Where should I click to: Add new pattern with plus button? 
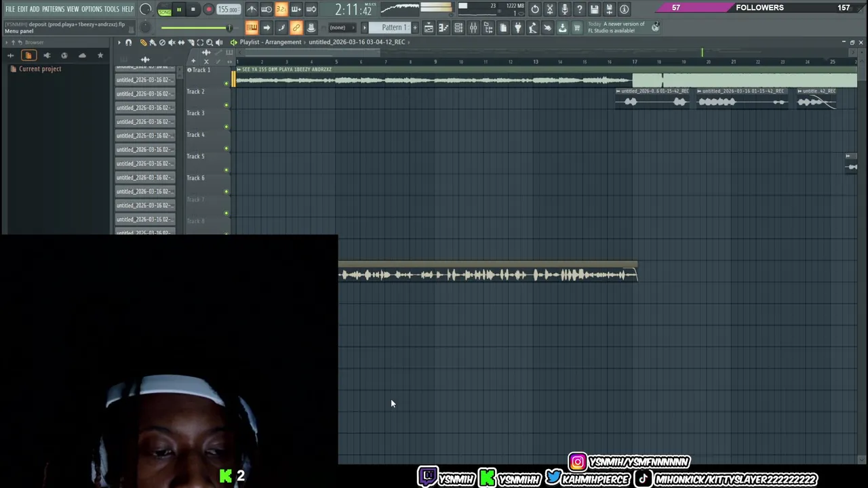point(415,28)
